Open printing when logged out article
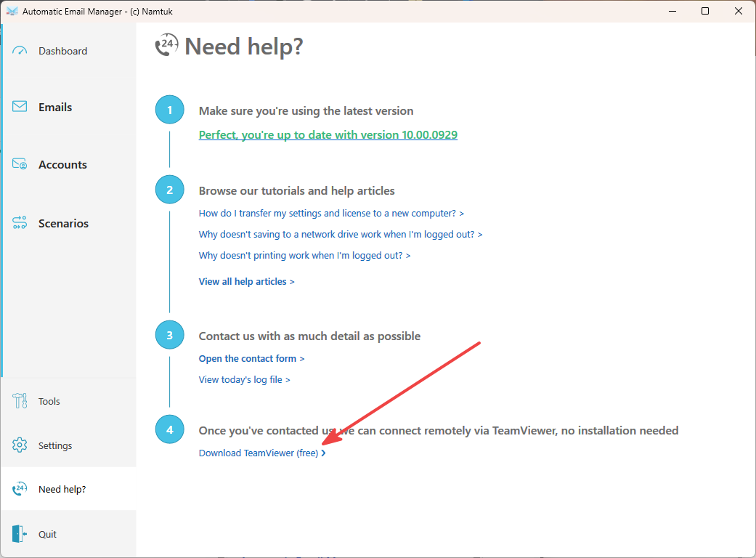The height and width of the screenshot is (558, 756). [x=305, y=256]
